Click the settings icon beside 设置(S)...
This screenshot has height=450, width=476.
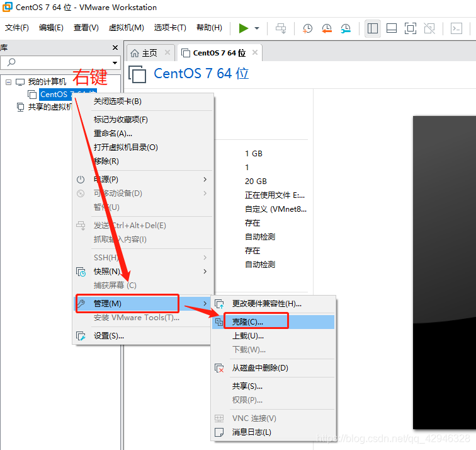tap(81, 337)
